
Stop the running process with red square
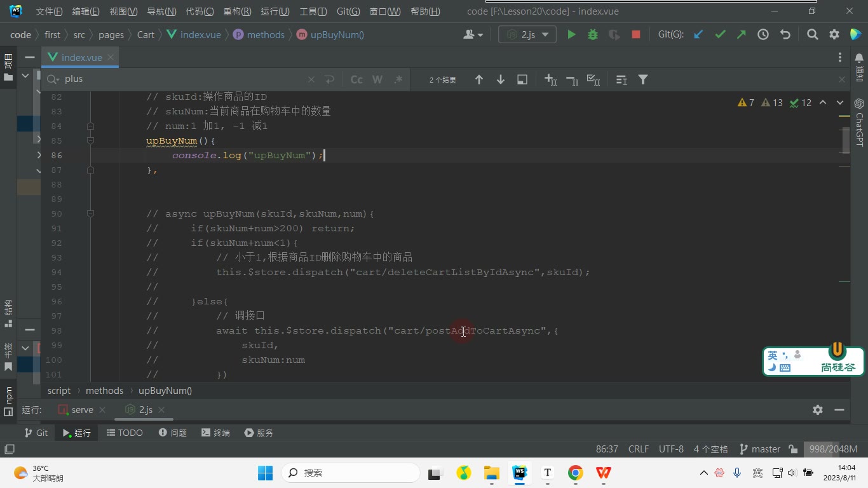pos(636,35)
